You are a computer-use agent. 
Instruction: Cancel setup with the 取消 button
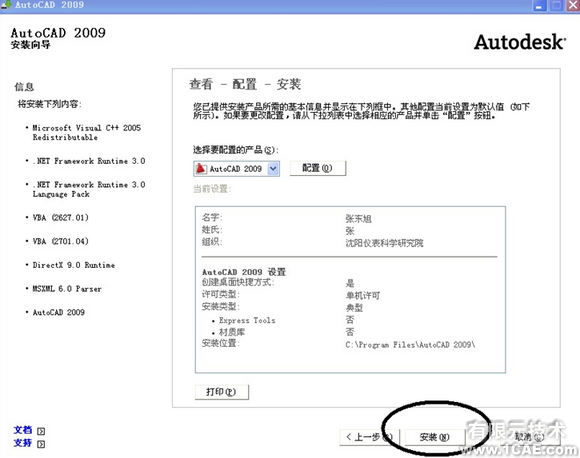[x=530, y=437]
